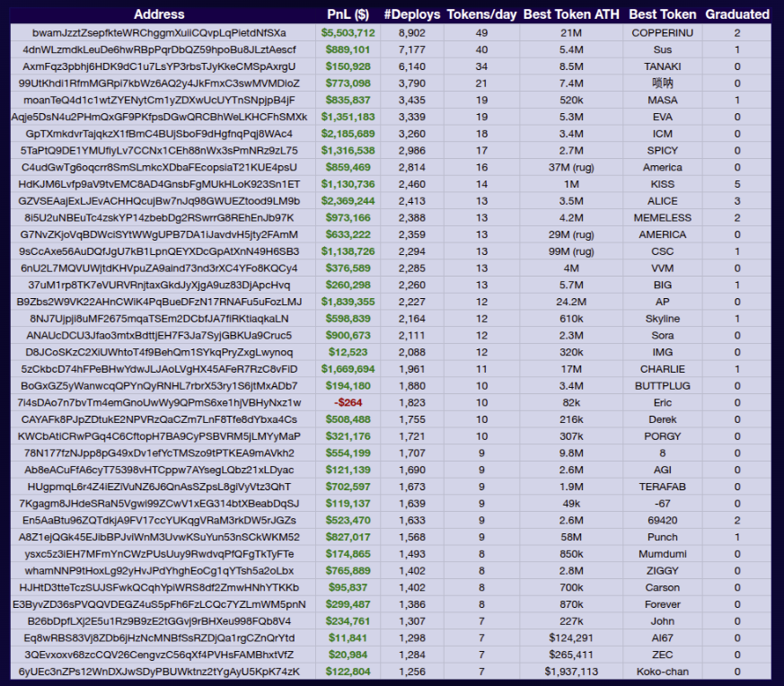Select address starting with 99UtKhdi1

pos(159,84)
